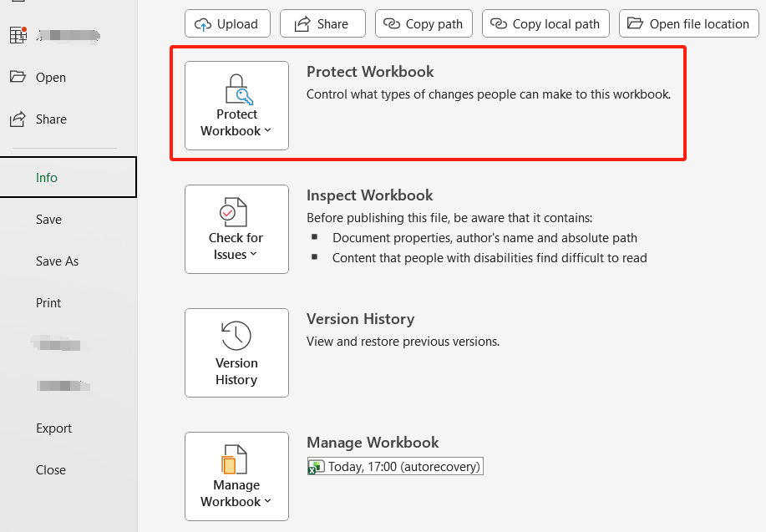Expand the Protect Workbook dropdown chevron
Image resolution: width=766 pixels, height=532 pixels.
click(x=268, y=131)
